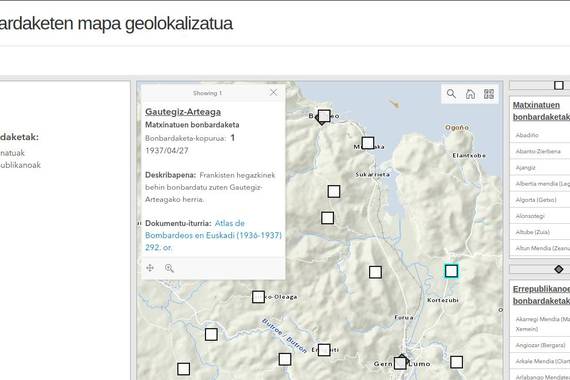Select the marker just left of the Butrón label

click(211, 334)
